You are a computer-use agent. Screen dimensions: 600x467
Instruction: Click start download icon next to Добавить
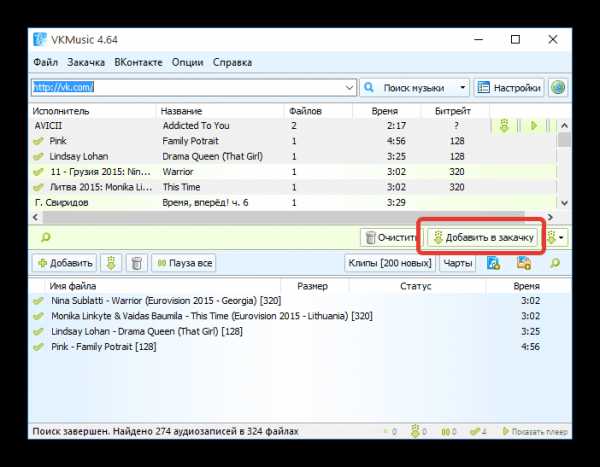pos(111,263)
